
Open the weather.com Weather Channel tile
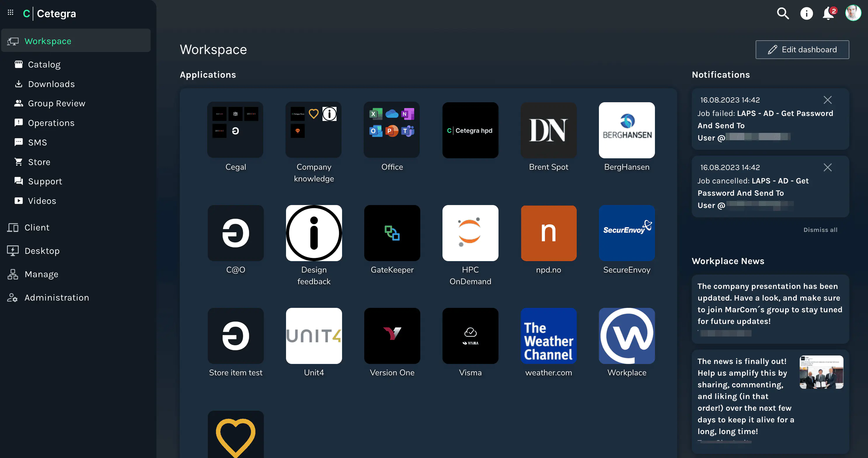[x=548, y=336]
